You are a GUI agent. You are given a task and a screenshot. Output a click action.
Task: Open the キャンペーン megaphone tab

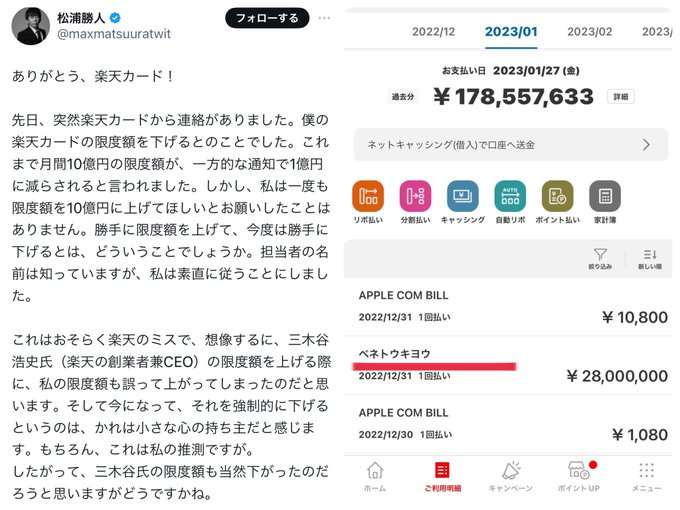point(510,477)
